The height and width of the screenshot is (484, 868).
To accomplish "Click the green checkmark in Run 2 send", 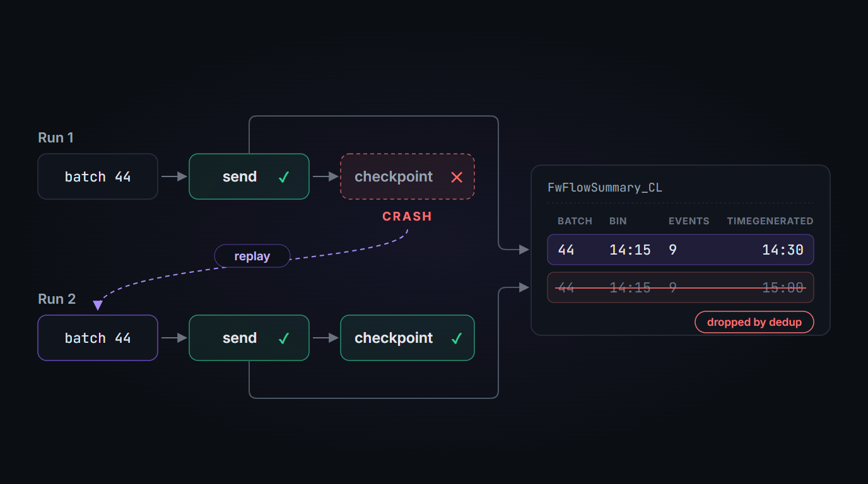I will [x=284, y=338].
